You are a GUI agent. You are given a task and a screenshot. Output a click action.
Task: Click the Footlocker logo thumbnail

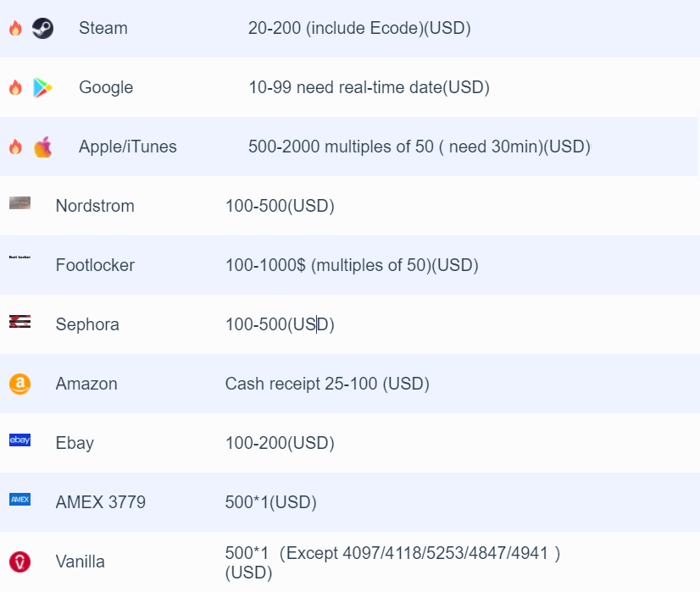point(20,257)
